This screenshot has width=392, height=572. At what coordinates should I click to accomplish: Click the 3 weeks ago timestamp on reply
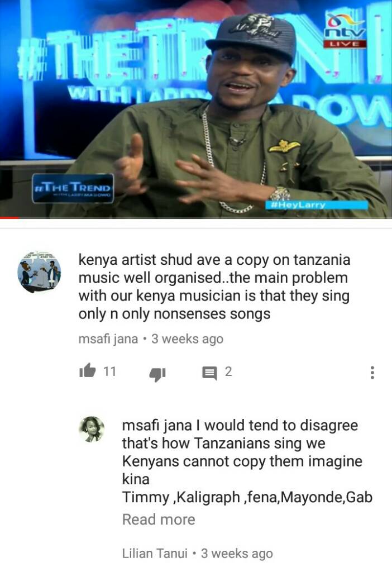[x=237, y=553]
